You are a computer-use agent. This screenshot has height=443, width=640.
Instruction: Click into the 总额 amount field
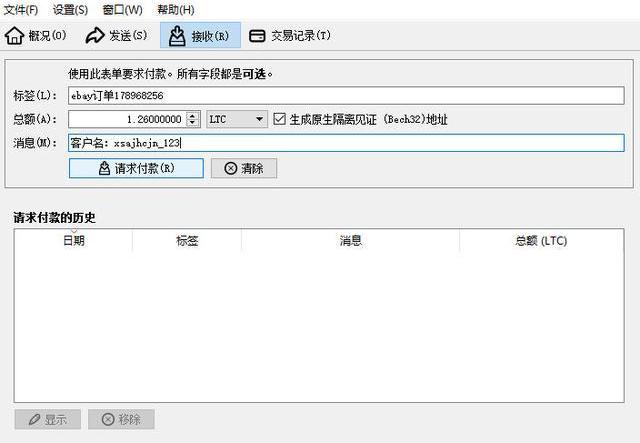click(127, 119)
